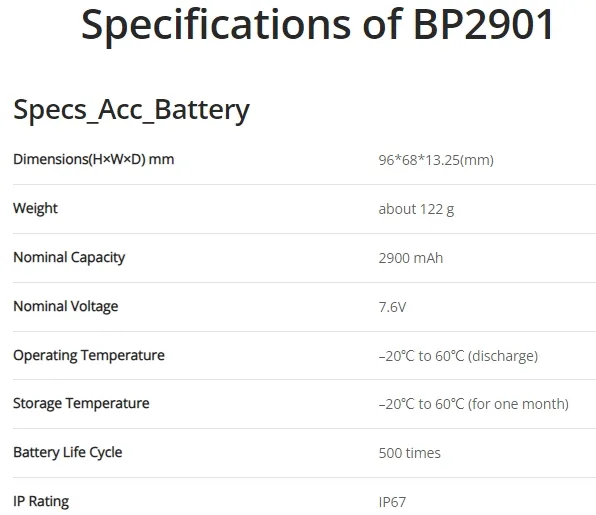Image resolution: width=596 pixels, height=515 pixels.
Task: Select the for one month storage value
Action: click(474, 404)
